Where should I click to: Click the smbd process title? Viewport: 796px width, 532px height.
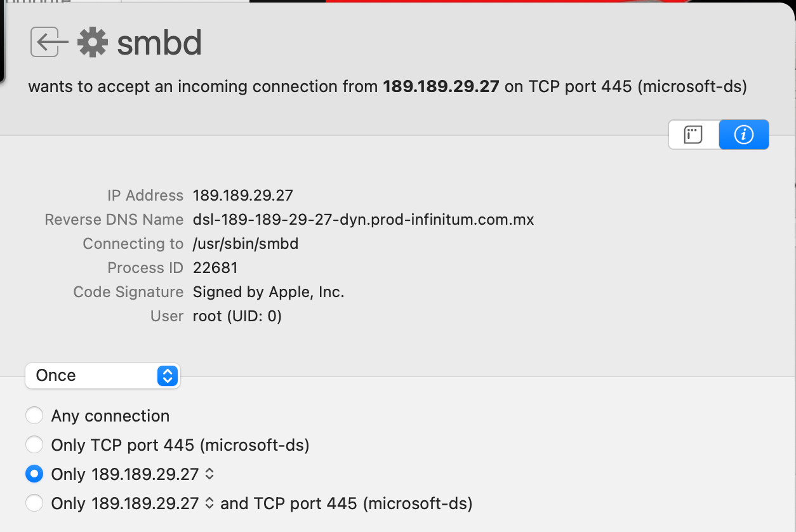(x=159, y=43)
